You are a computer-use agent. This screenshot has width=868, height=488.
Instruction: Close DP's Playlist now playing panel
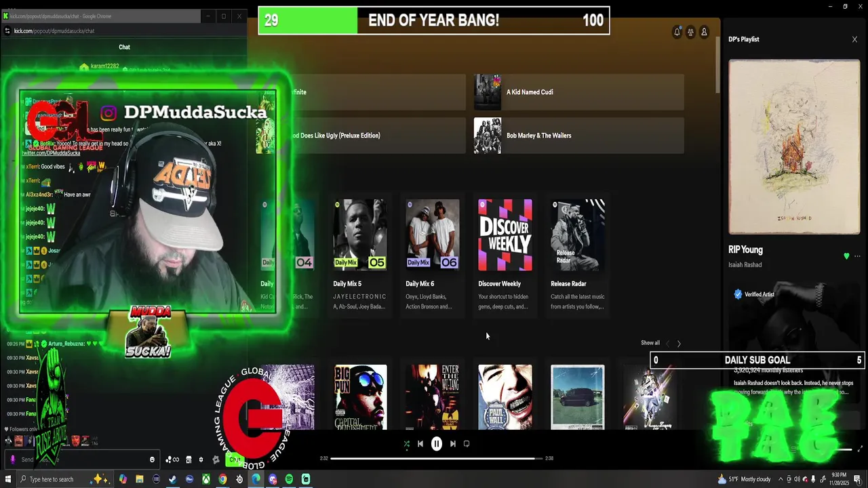pos(854,39)
